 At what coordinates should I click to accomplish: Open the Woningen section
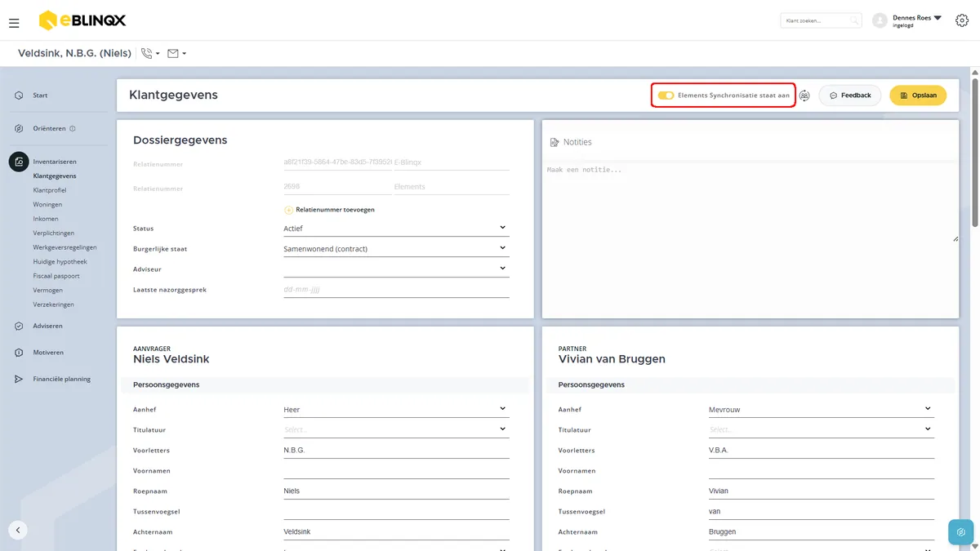coord(47,205)
